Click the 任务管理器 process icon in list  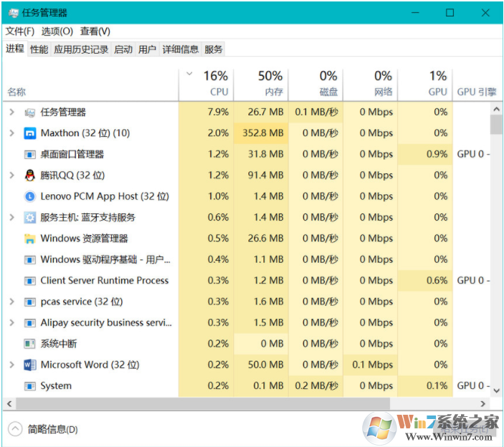pos(29,112)
